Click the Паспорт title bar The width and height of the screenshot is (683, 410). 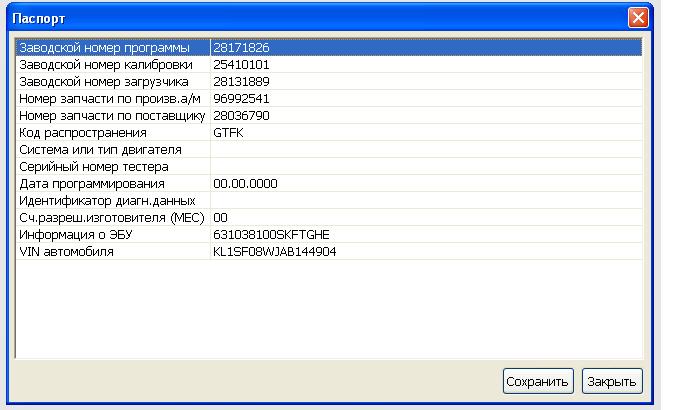click(x=300, y=18)
